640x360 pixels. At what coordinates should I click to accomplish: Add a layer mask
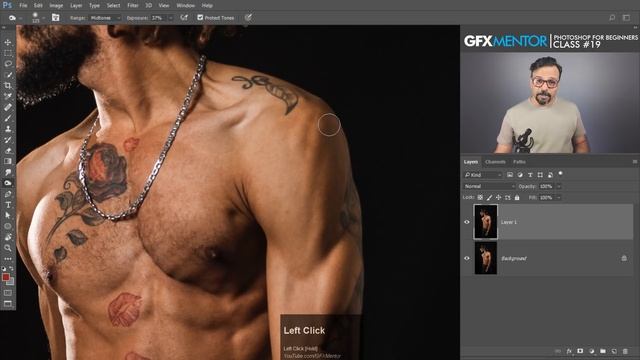(580, 351)
